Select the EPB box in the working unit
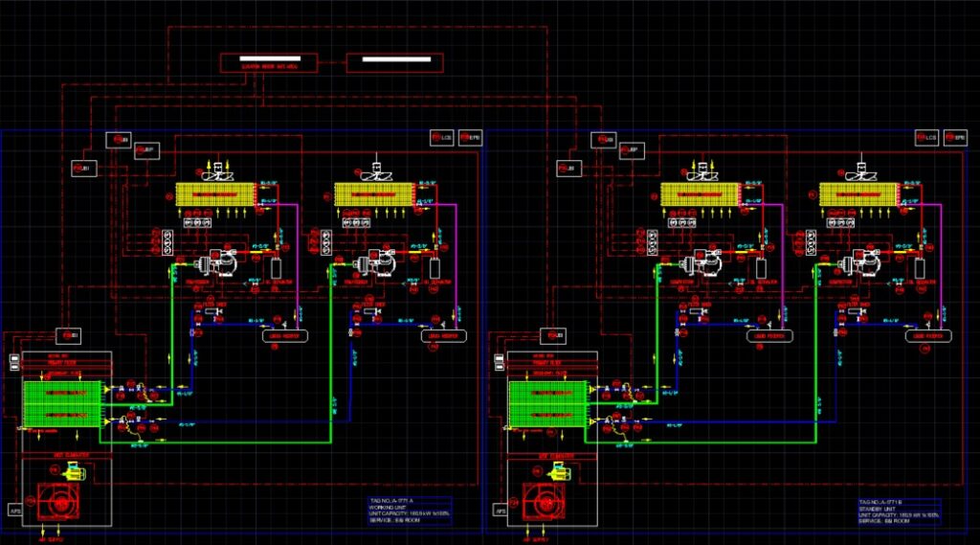Viewport: 980px width, 545px height. point(471,138)
